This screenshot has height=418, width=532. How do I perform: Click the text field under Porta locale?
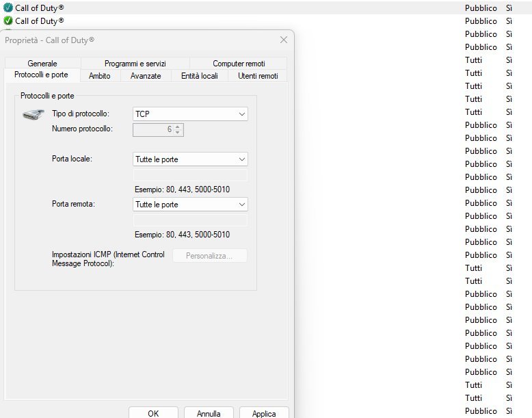point(190,176)
